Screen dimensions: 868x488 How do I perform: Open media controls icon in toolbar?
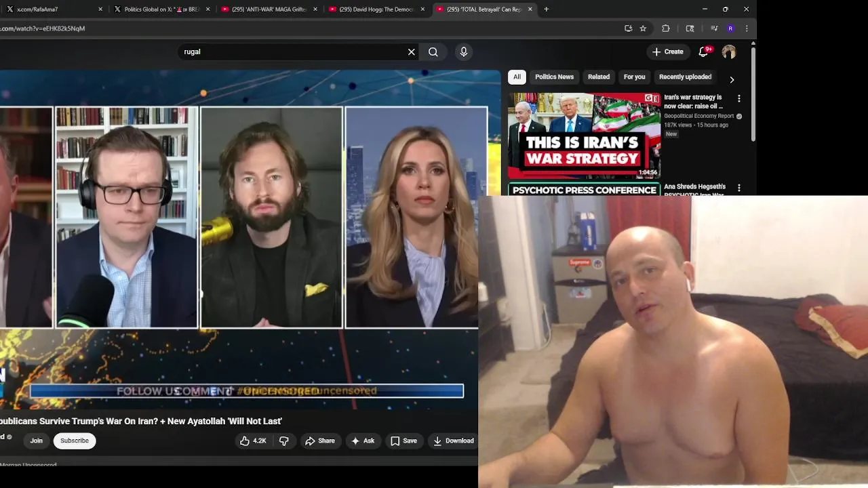pyautogui.click(x=714, y=28)
